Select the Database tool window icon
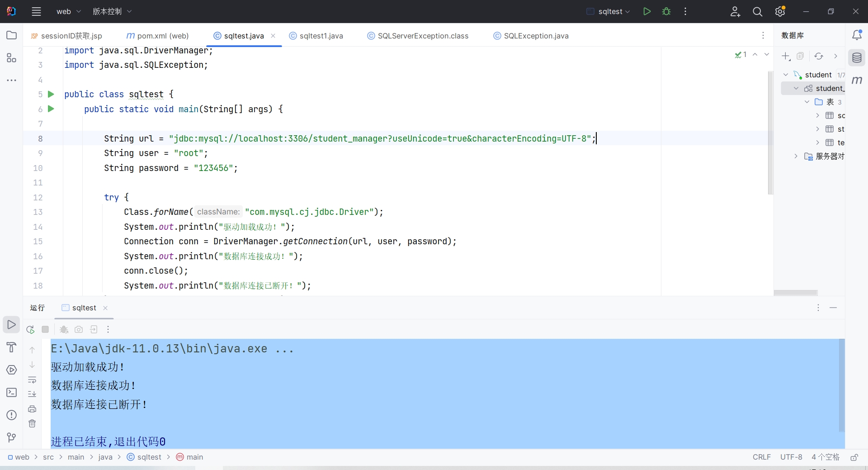The height and width of the screenshot is (470, 868). [x=857, y=57]
